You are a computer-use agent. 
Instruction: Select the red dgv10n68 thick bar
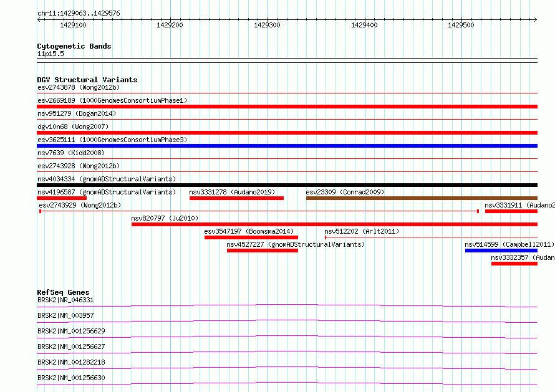pos(287,133)
